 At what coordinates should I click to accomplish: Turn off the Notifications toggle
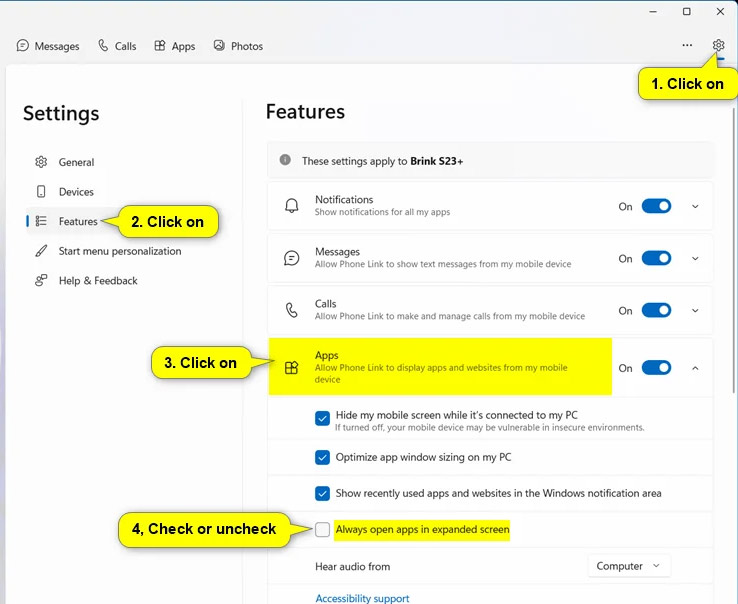(x=656, y=206)
